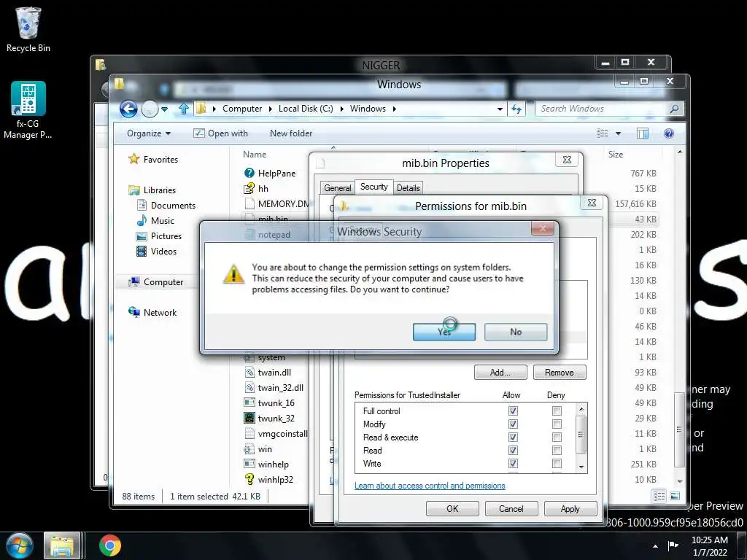Image resolution: width=747 pixels, height=560 pixels.
Task: Toggle Allow for Read
Action: point(513,450)
